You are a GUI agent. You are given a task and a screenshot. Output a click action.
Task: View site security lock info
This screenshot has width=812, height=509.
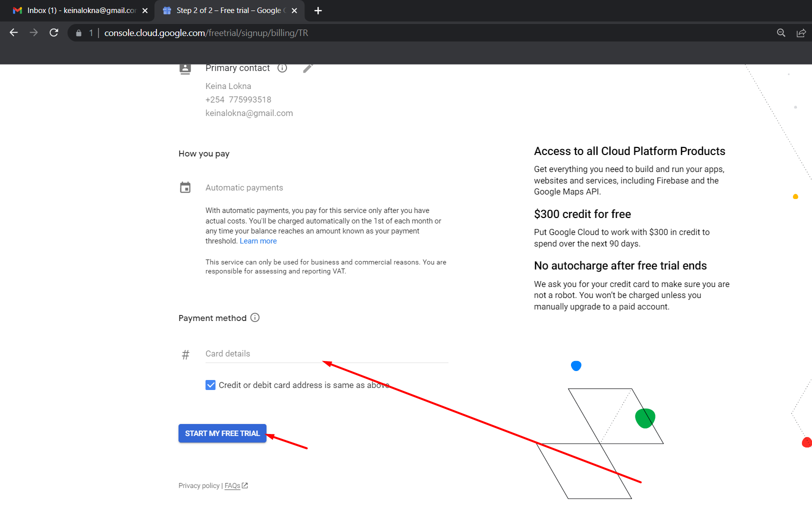point(78,33)
